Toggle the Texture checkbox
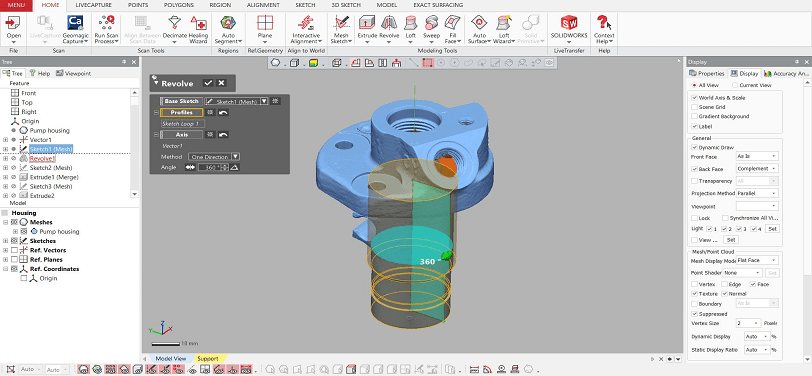Image resolution: width=812 pixels, height=376 pixels. tap(694, 294)
